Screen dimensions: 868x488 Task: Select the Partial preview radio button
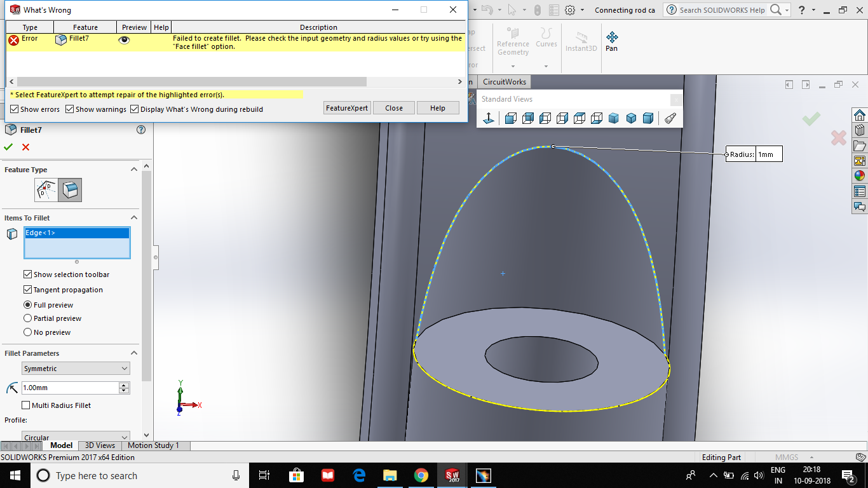pos(27,318)
